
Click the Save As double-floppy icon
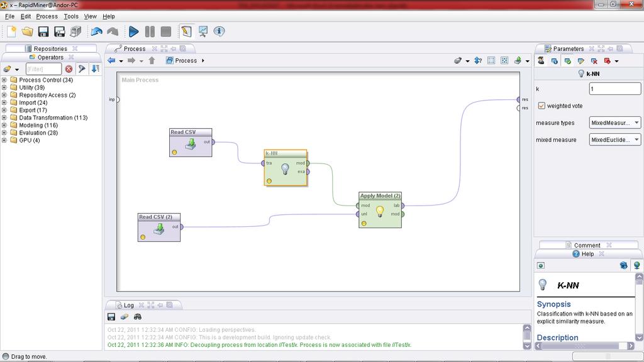pos(60,31)
